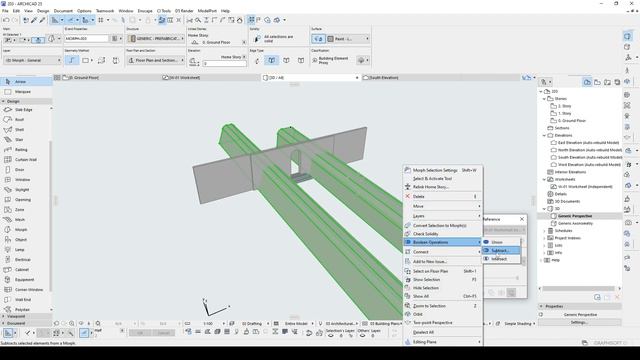Click Check Solidity in context menu
640x360 pixels.
(x=443, y=234)
